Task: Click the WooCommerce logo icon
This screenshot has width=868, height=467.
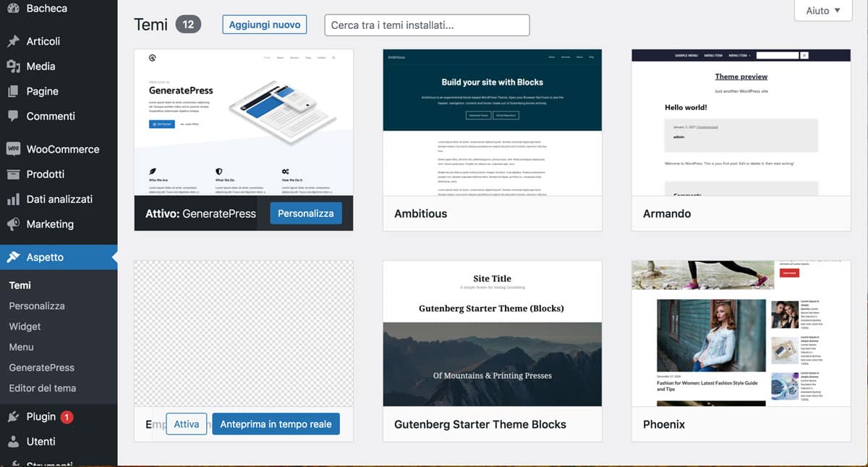Action: (x=13, y=149)
